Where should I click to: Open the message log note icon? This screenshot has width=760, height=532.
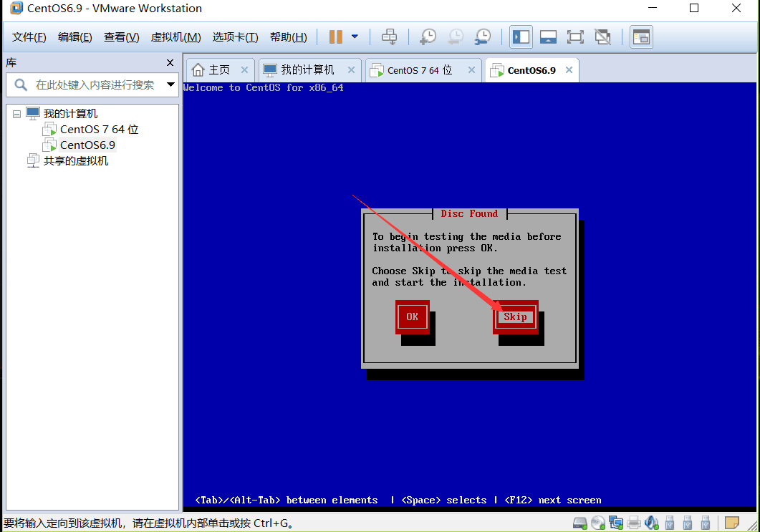click(x=731, y=523)
